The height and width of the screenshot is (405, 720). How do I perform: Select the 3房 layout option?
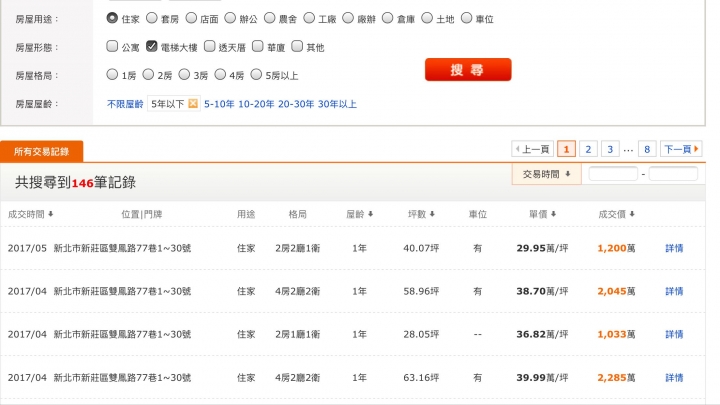pos(184,74)
